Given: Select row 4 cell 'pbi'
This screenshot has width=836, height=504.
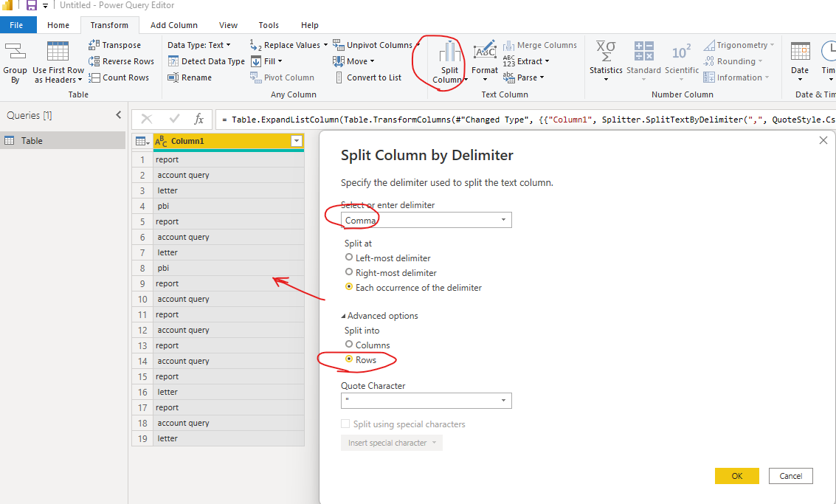Looking at the screenshot, I should 229,206.
